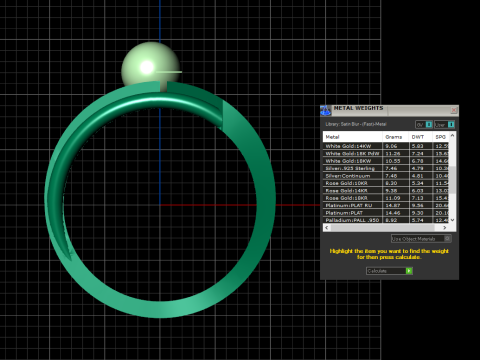Select the White Gold:18K PdW row

tap(386, 154)
